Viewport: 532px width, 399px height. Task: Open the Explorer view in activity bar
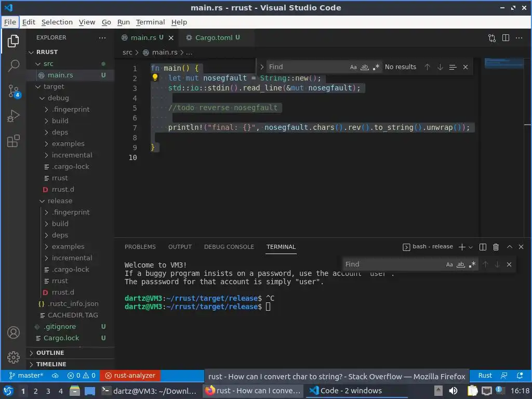pyautogui.click(x=13, y=41)
